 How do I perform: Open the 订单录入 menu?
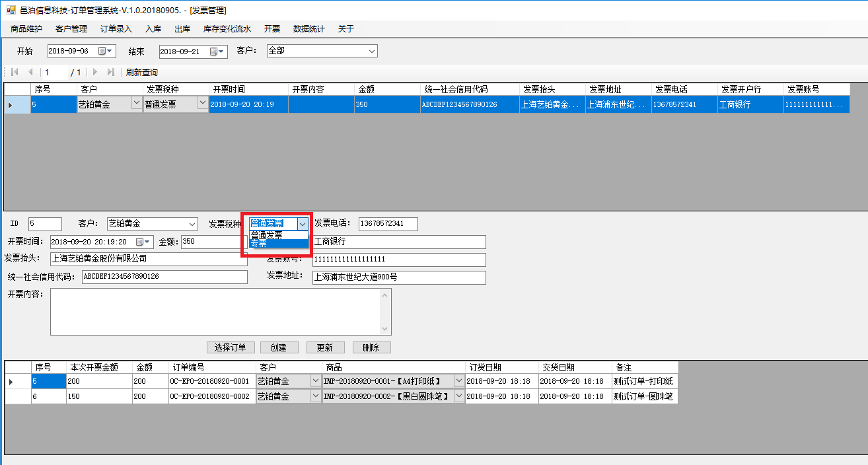click(x=116, y=28)
